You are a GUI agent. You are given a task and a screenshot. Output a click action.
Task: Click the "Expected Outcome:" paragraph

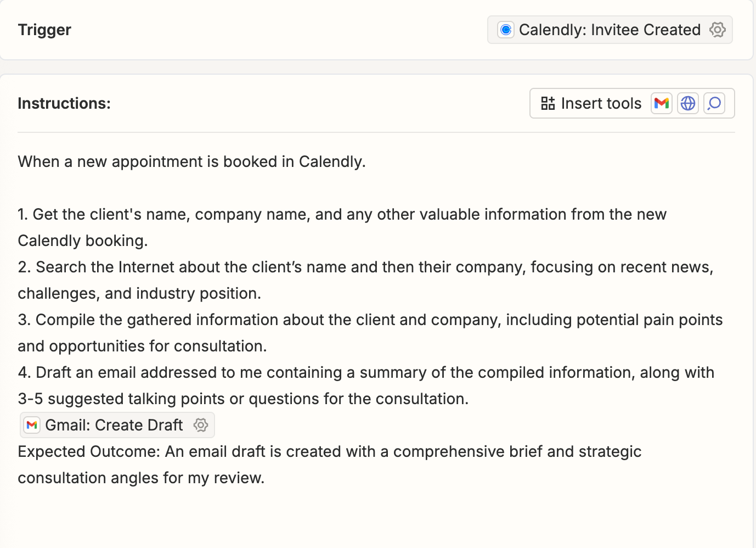(330, 465)
